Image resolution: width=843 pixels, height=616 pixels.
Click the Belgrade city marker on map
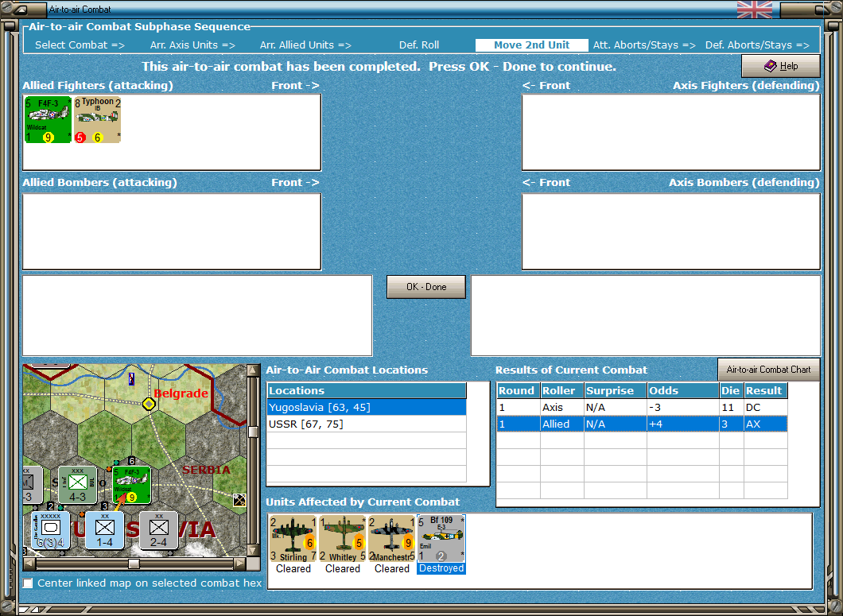click(149, 404)
